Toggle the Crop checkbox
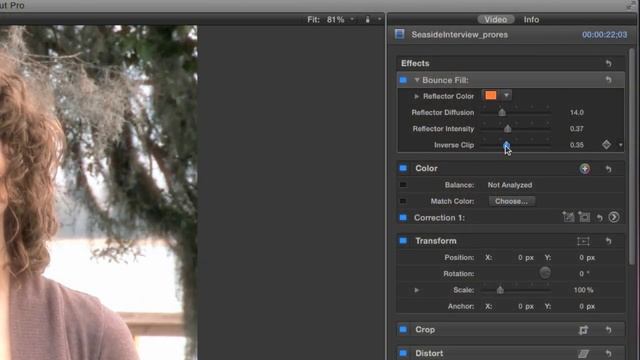The height and width of the screenshot is (360, 640). coord(403,329)
